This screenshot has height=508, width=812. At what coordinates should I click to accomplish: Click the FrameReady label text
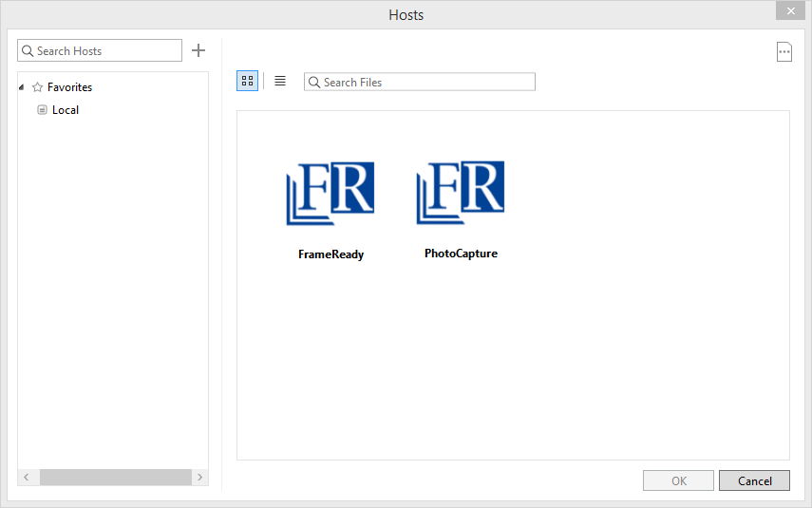tap(330, 254)
